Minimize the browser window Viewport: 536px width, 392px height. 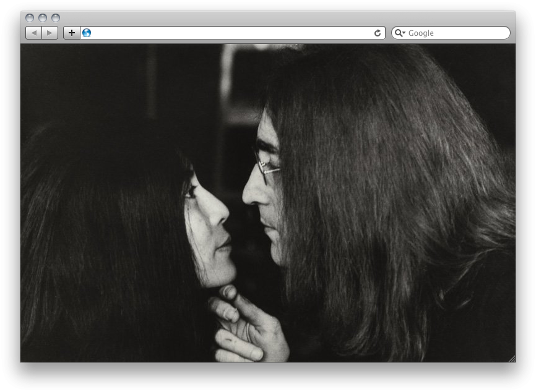click(43, 18)
